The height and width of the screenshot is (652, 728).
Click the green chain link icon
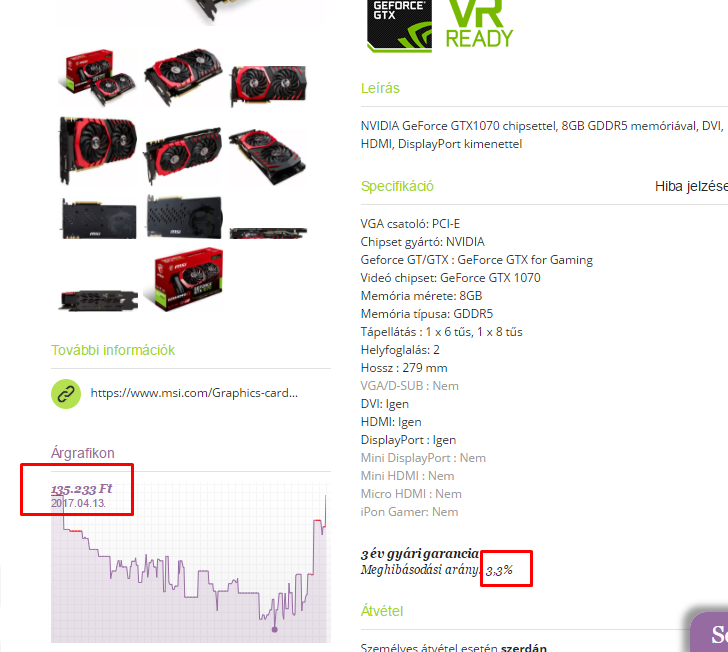(x=66, y=394)
